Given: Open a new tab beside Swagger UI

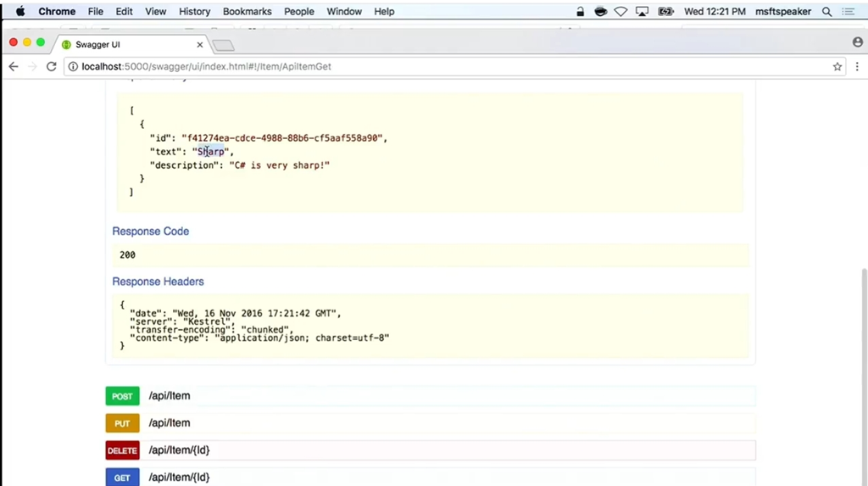Looking at the screenshot, I should (223, 45).
